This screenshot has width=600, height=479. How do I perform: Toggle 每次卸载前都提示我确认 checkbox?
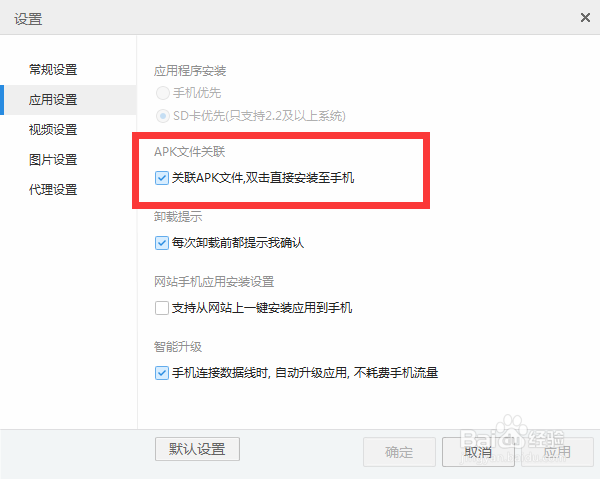point(161,243)
